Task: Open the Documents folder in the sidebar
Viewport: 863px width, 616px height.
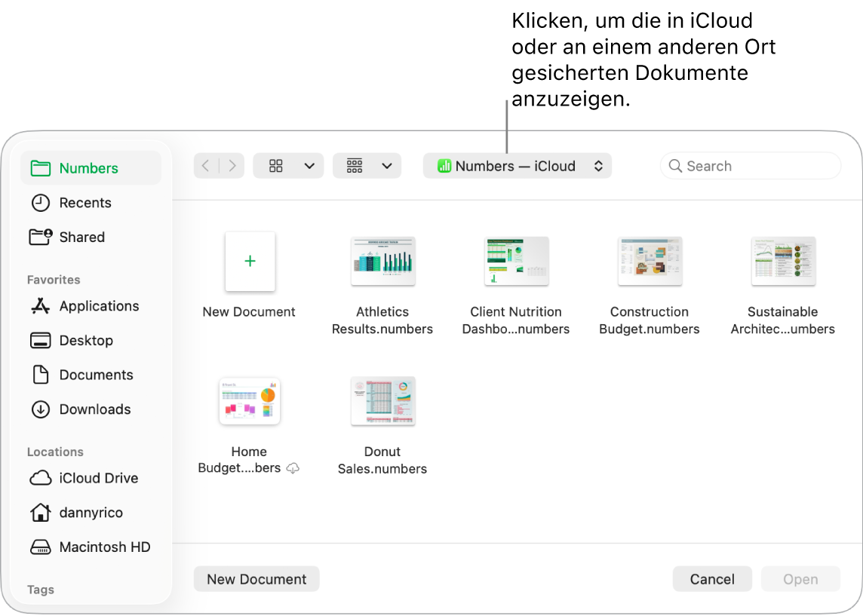Action: point(95,375)
